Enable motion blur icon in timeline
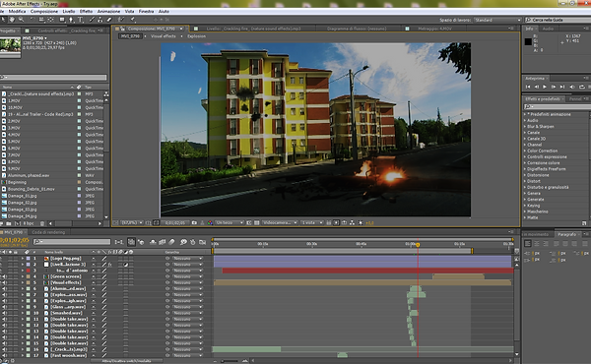This screenshot has height=364, width=591. (171, 242)
